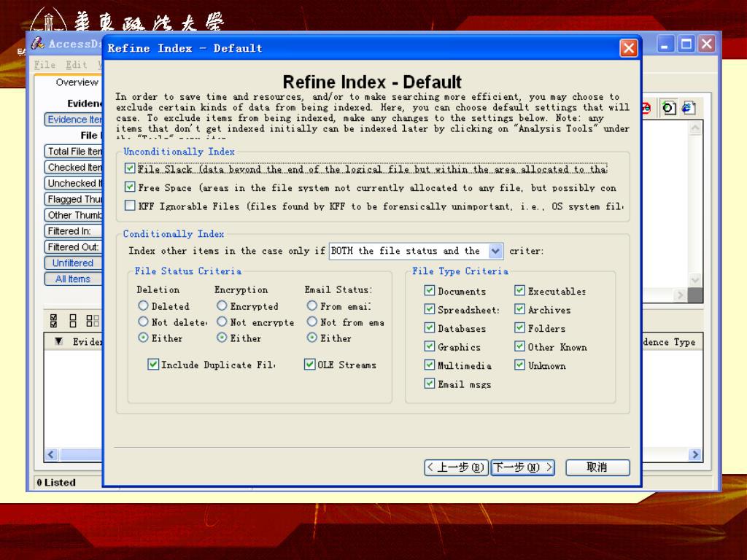
Task: Uncheck Graphics file type
Action: (x=429, y=346)
